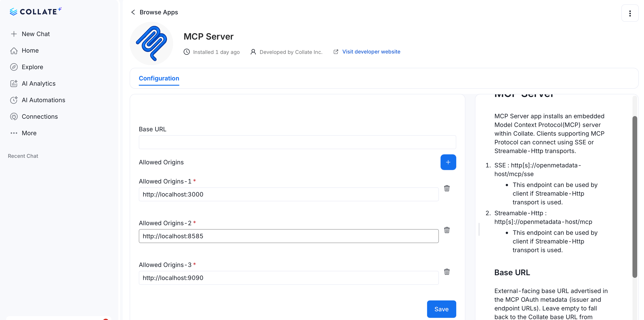Click the Home house icon

(x=14, y=50)
